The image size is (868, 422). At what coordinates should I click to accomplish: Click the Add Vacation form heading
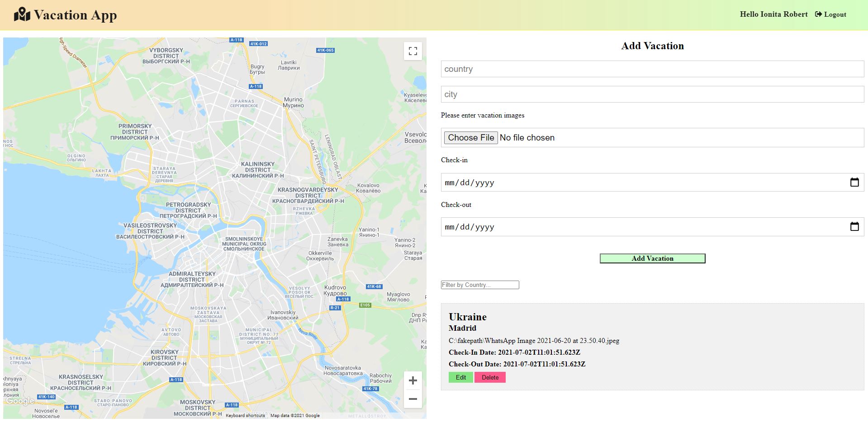[652, 46]
